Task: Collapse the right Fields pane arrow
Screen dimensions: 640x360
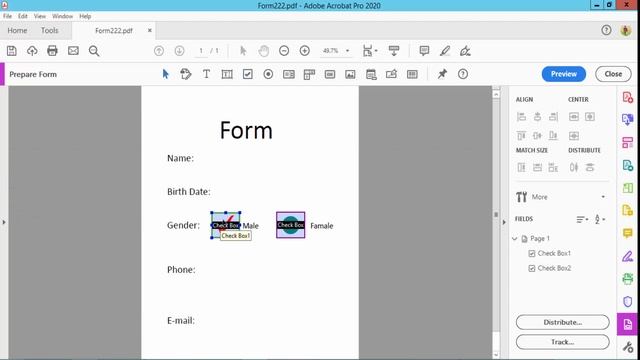Action: click(x=504, y=222)
